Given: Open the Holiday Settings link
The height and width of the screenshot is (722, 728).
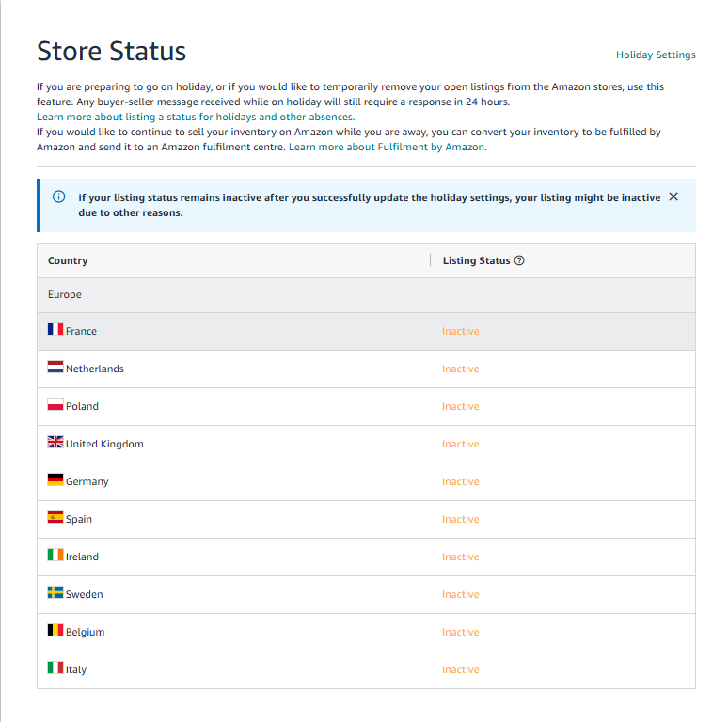Looking at the screenshot, I should 656,55.
